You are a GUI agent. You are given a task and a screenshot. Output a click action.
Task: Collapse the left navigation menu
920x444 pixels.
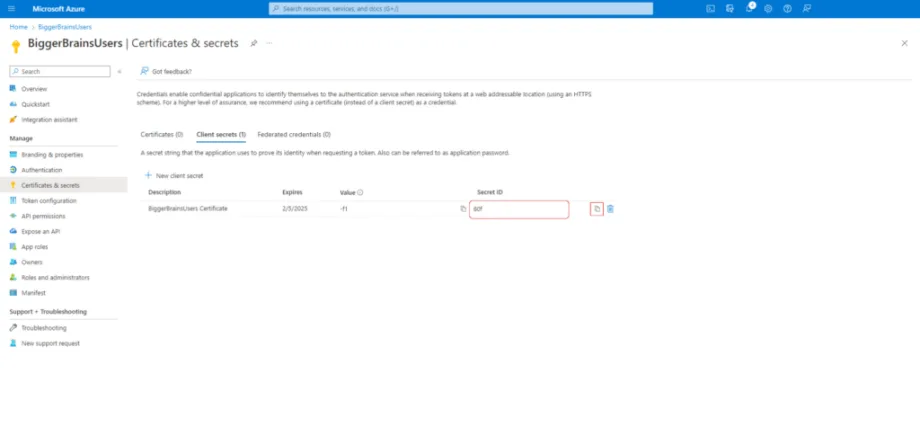pos(119,72)
